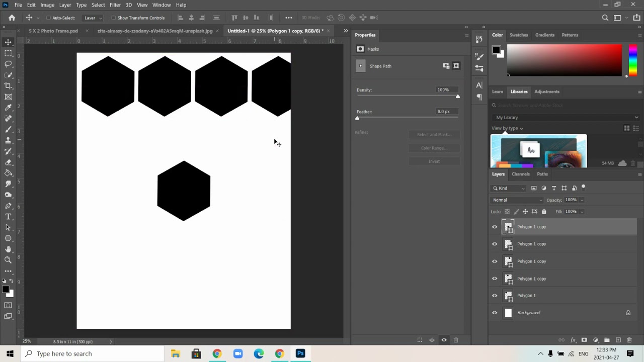This screenshot has width=644, height=362.
Task: Select the Lasso tool
Action: coord(8,64)
